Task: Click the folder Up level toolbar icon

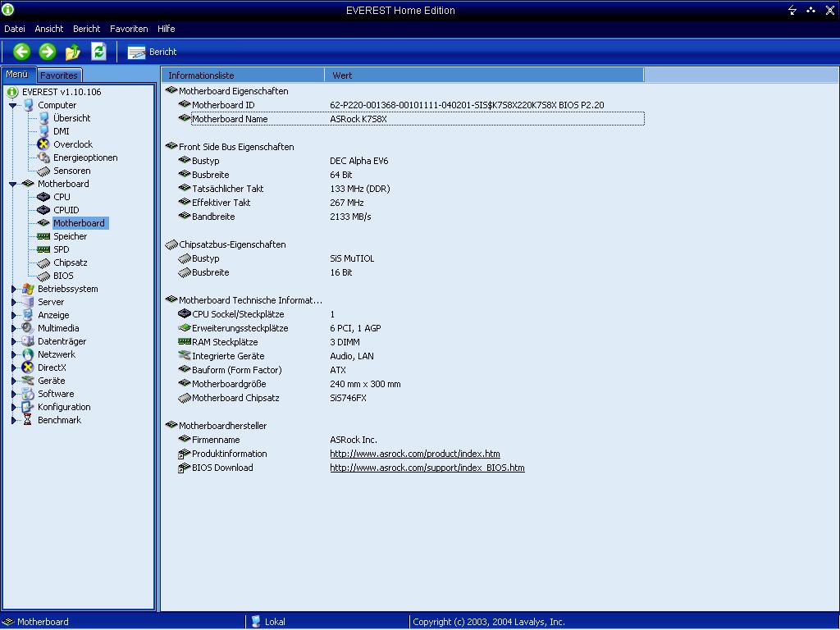Action: point(73,52)
